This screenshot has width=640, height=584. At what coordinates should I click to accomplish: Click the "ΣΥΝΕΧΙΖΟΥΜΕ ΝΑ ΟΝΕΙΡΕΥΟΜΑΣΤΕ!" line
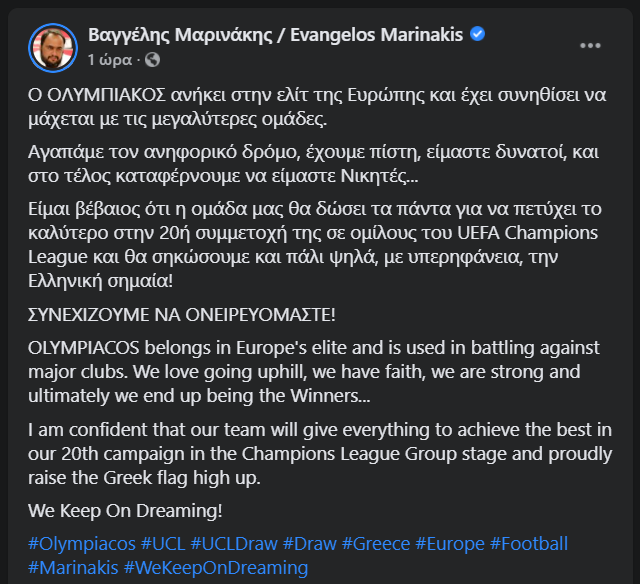click(182, 315)
